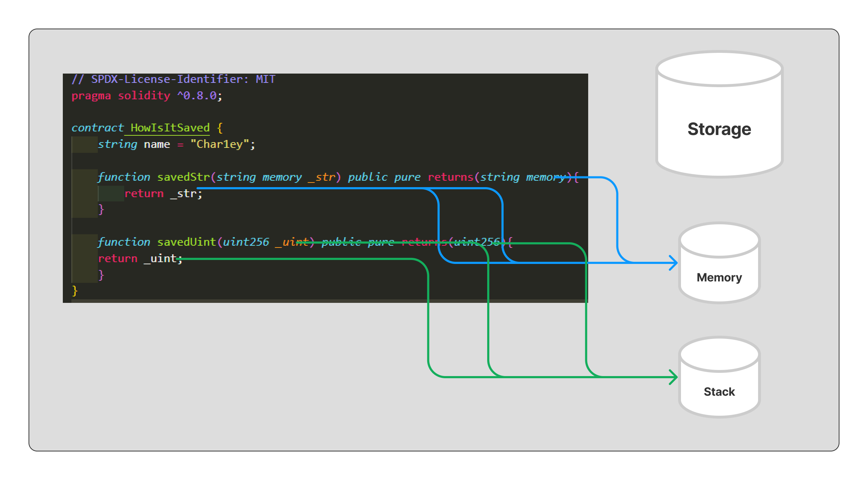Click the Memory label text
Screen dimensions: 868x480
click(719, 277)
